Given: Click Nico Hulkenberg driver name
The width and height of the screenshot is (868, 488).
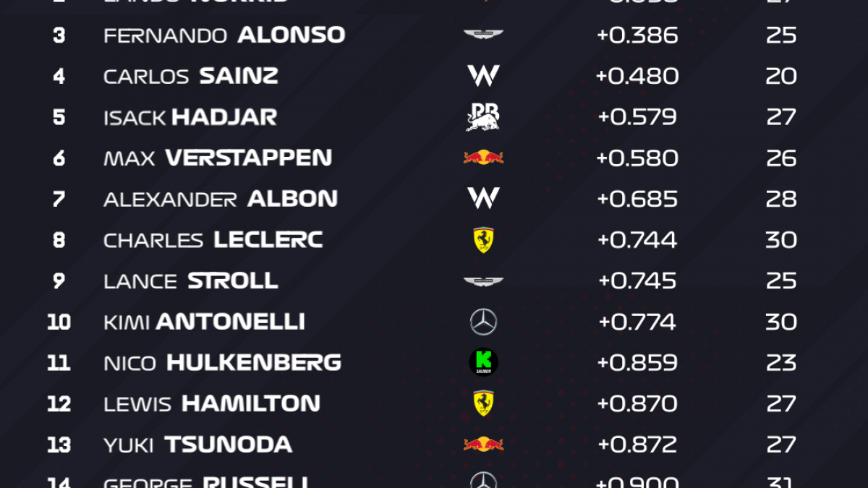Looking at the screenshot, I should pos(222,362).
